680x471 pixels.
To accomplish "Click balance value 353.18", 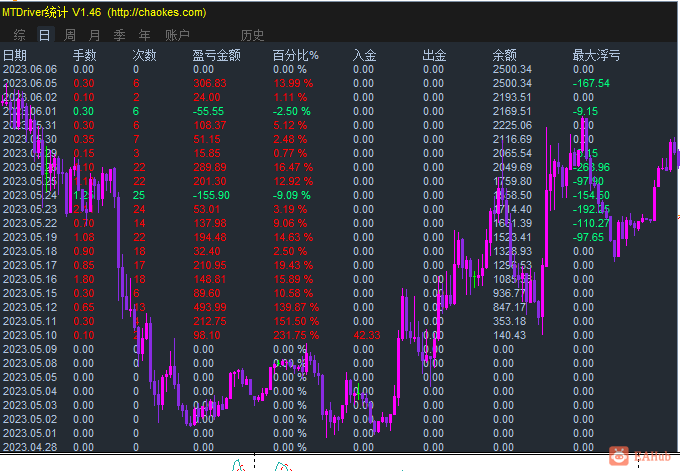I will [x=509, y=321].
